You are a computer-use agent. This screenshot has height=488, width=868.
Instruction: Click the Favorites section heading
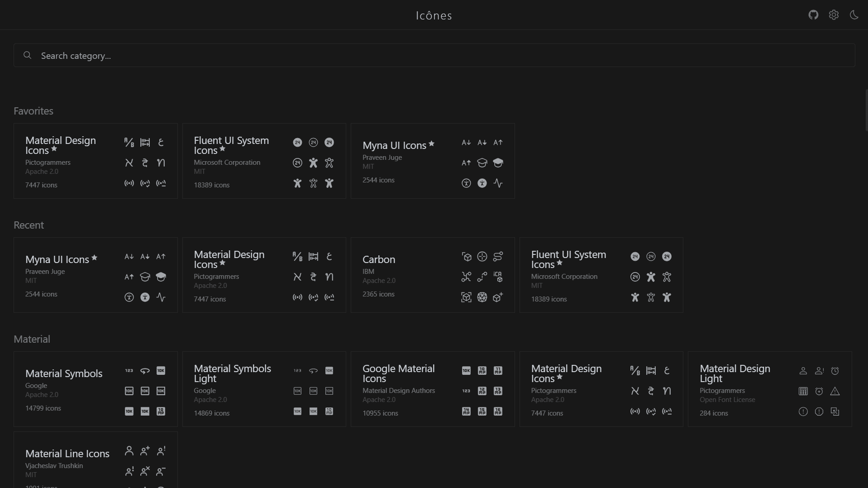click(x=33, y=111)
